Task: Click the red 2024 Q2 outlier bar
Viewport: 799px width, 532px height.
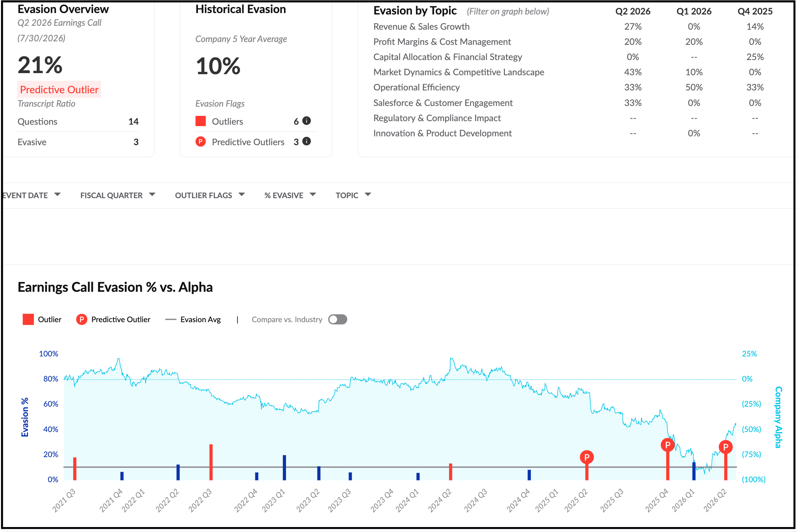Action: pos(450,472)
